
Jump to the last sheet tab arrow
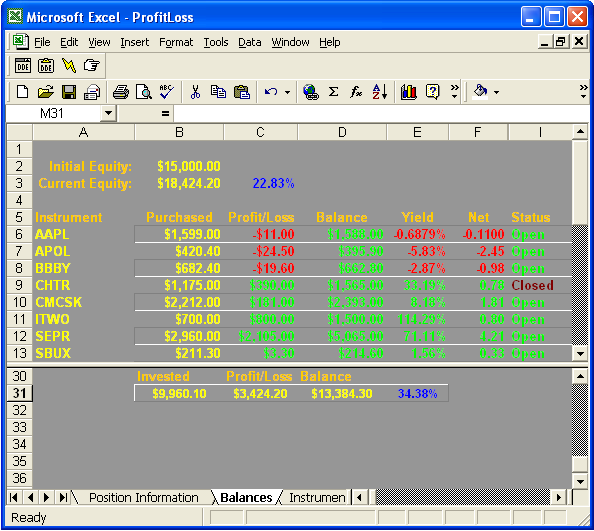pos(63,497)
